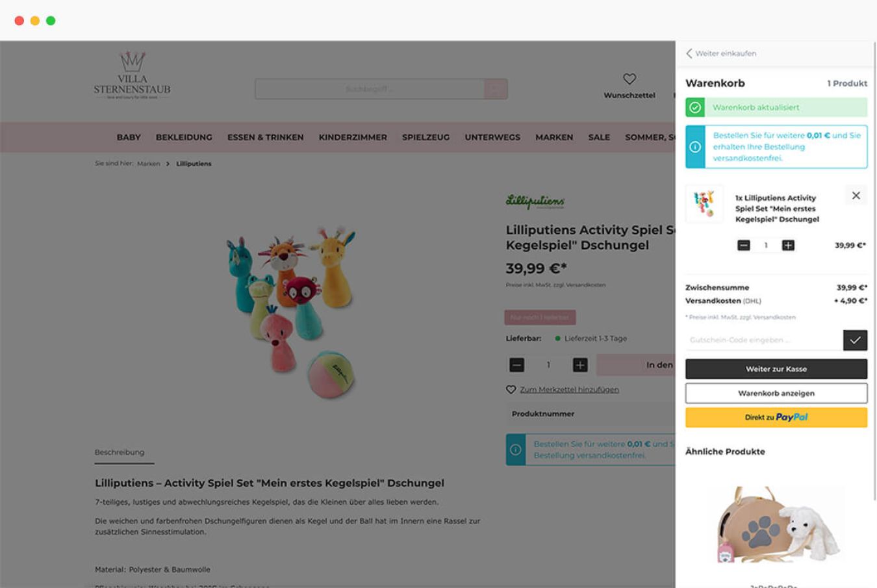Image resolution: width=877 pixels, height=588 pixels.
Task: Open similar product dog carrier thumbnail
Action: coord(776,525)
